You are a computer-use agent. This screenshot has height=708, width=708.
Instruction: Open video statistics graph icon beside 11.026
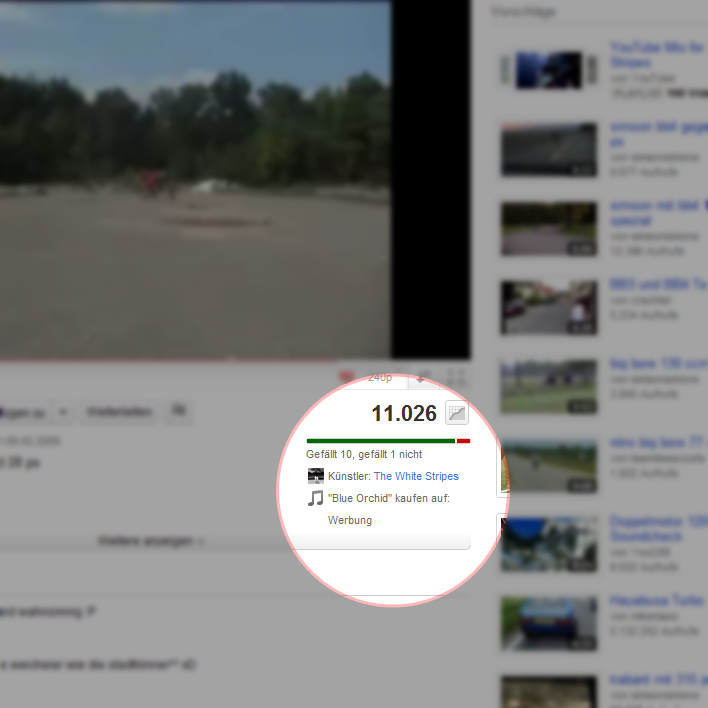click(x=456, y=413)
